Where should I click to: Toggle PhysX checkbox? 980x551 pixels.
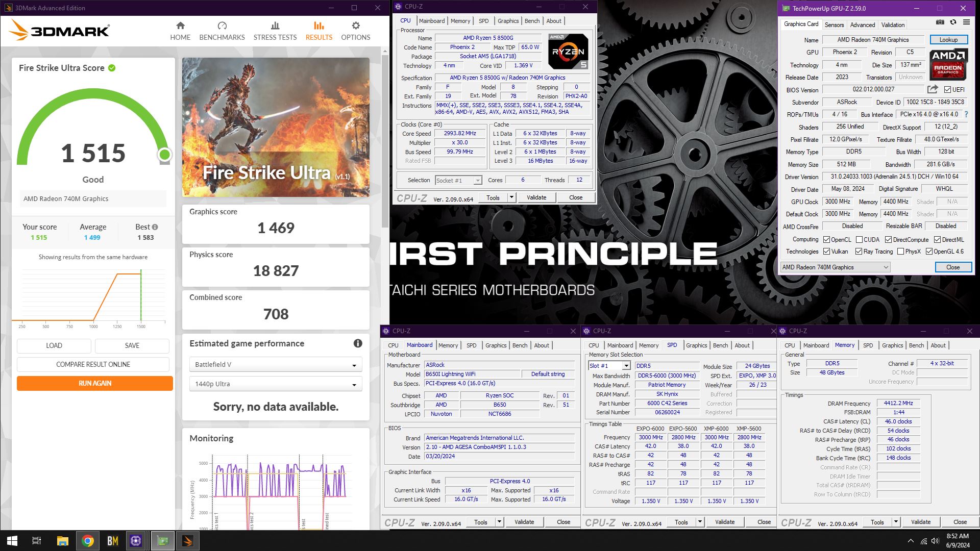pyautogui.click(x=900, y=252)
